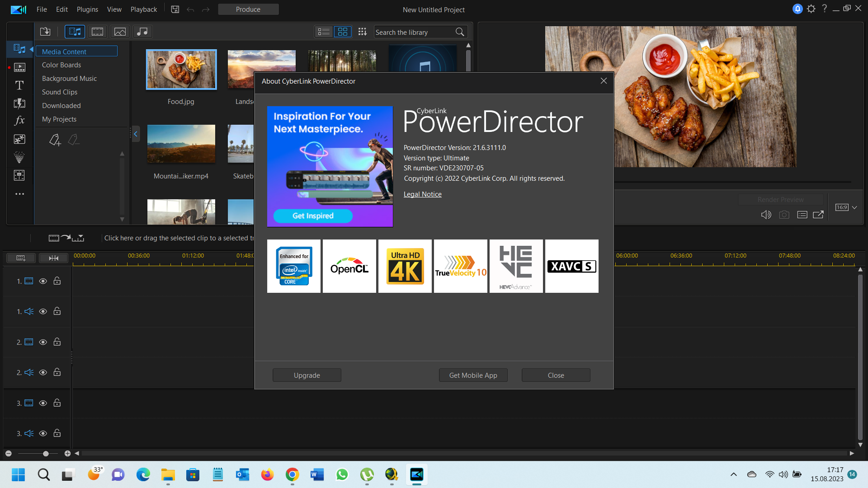868x488 pixels.
Task: Toggle visibility of audio track 1
Action: point(43,311)
